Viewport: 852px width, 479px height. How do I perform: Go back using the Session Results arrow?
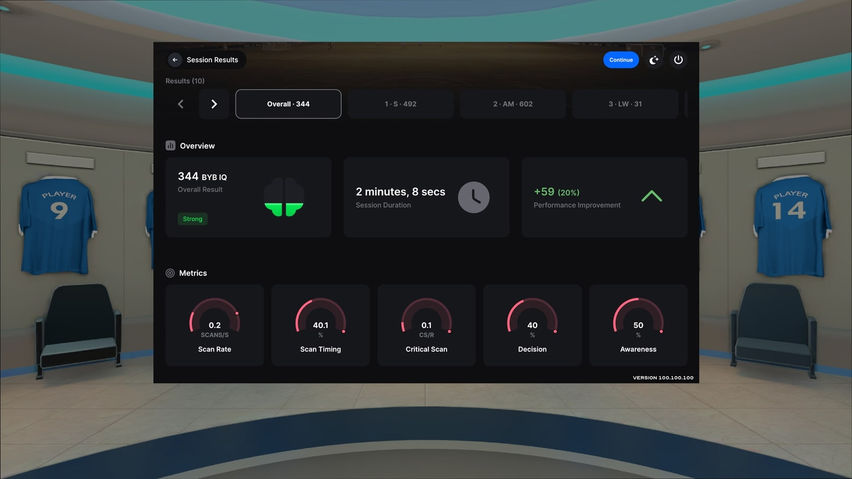click(x=174, y=60)
